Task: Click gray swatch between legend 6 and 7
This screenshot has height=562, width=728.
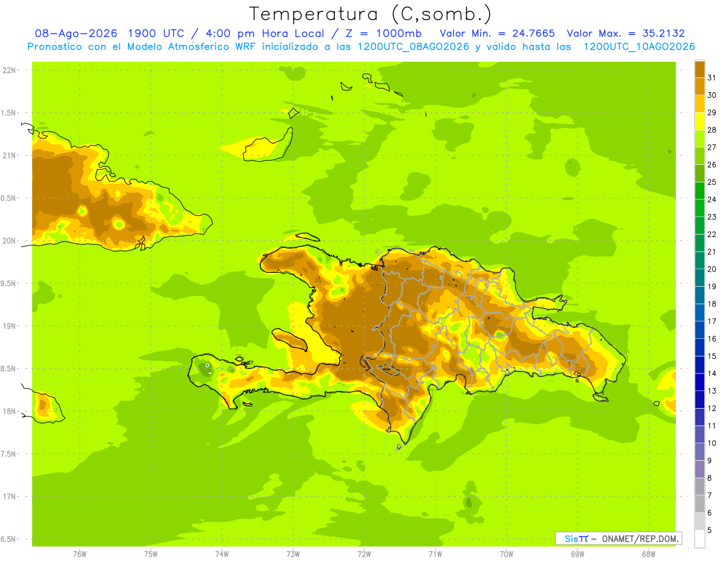Action: click(699, 504)
